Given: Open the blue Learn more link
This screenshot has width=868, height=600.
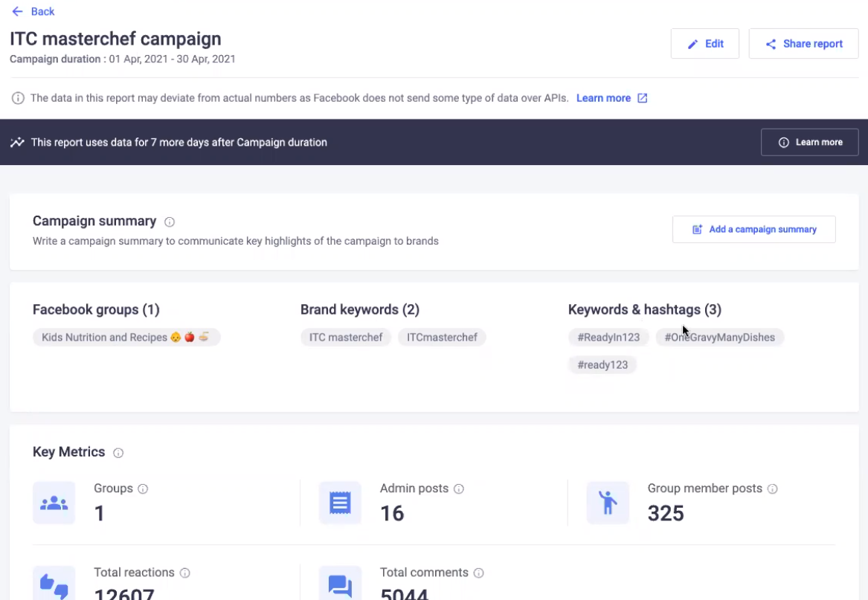Looking at the screenshot, I should click(603, 98).
